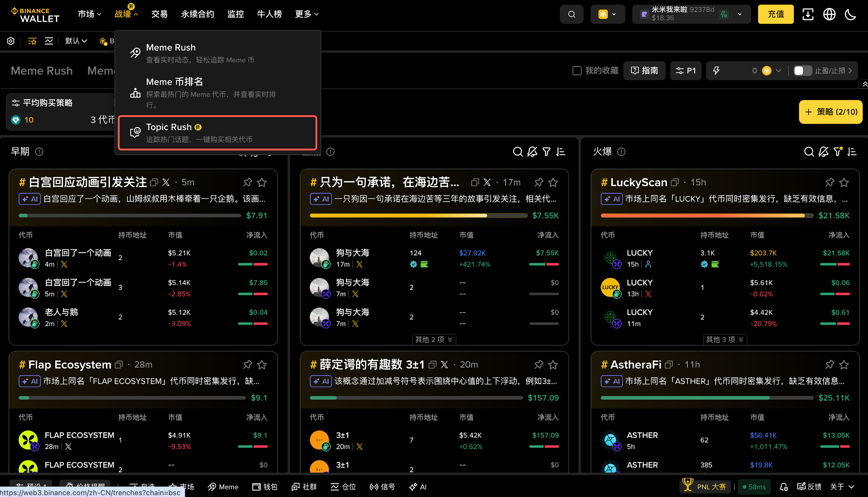Click the net inflow progress bar on LuckyScan

pyautogui.click(x=707, y=215)
